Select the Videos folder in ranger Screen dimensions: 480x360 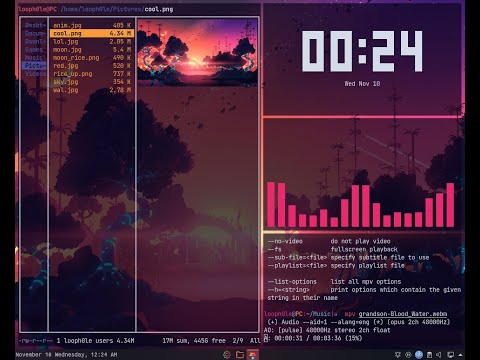[x=35, y=74]
